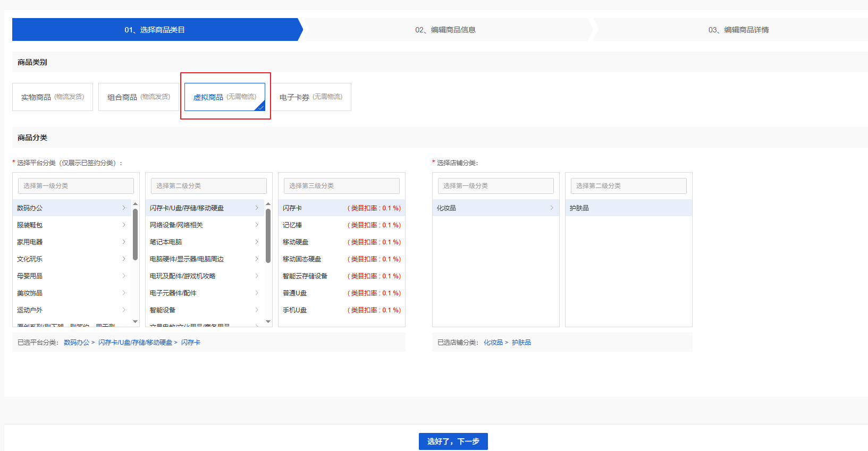Select 电子元器件/配件 second-level category
This screenshot has width=868, height=451.
[x=205, y=293]
